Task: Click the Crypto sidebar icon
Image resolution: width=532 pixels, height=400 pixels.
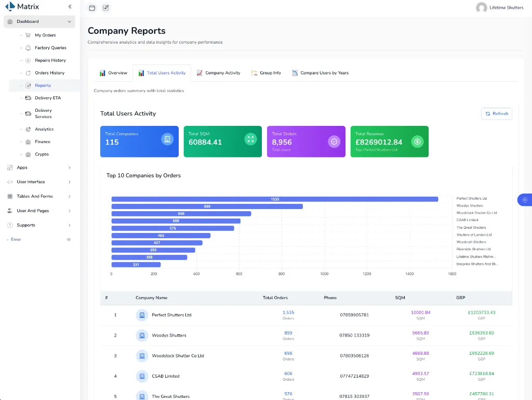Action: coord(28,154)
